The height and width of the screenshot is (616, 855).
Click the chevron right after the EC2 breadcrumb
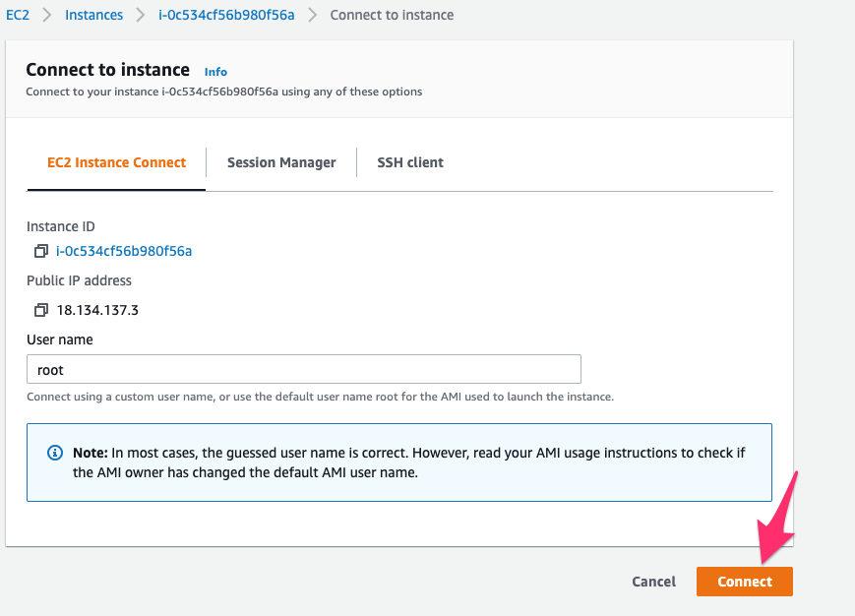point(46,16)
